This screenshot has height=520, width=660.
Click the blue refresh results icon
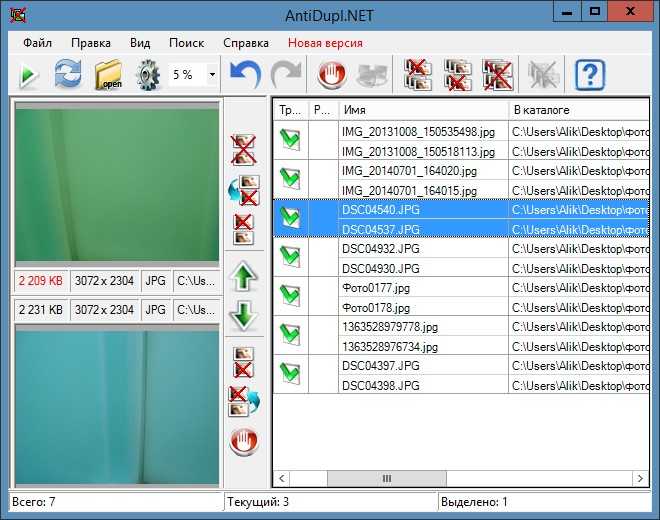click(68, 74)
